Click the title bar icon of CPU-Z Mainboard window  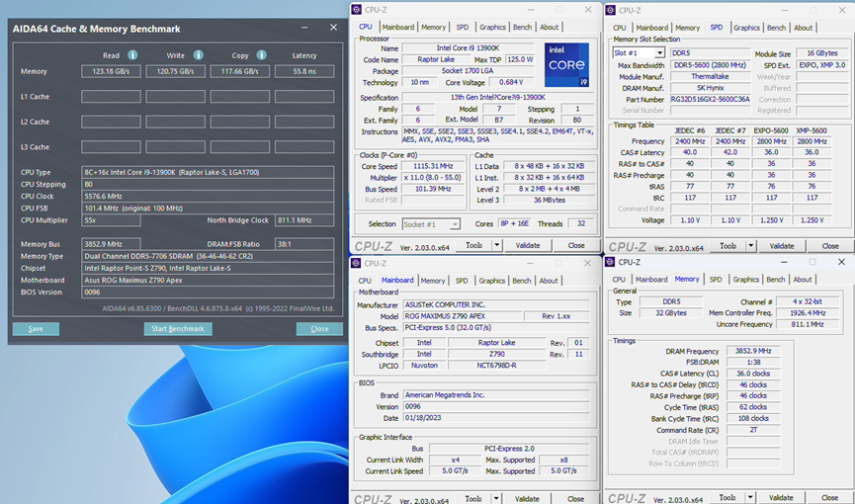pos(356,264)
